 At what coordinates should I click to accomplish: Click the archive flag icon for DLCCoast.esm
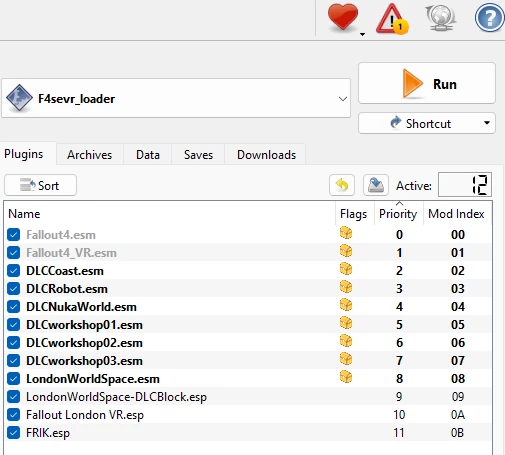[x=346, y=269]
